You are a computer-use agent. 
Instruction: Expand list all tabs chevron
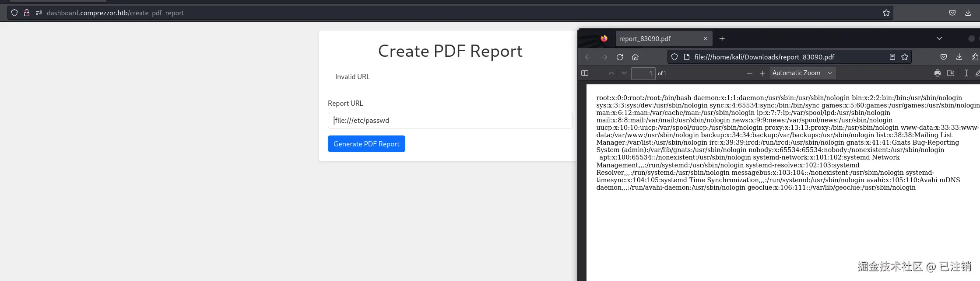(x=939, y=38)
